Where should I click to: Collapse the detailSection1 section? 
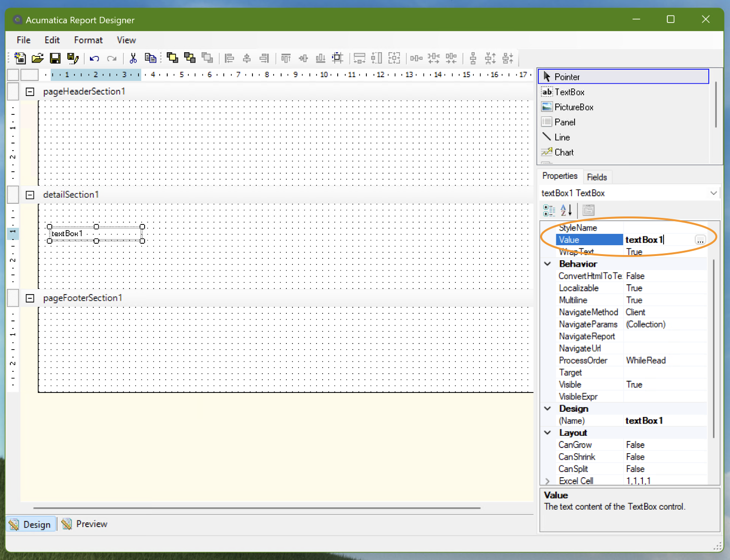(x=30, y=194)
